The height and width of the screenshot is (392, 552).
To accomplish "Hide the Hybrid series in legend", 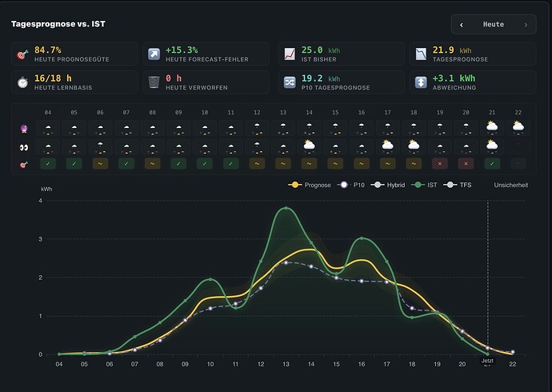I will point(388,185).
